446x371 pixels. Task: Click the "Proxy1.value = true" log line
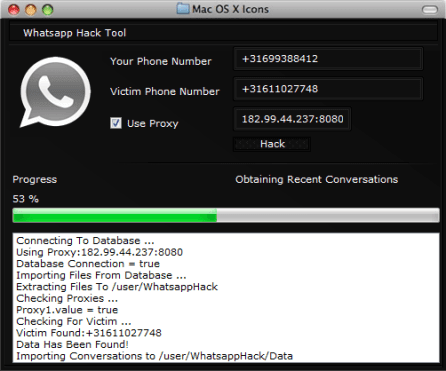[67, 310]
